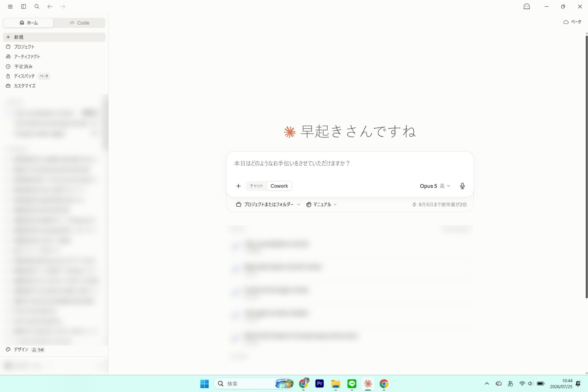The image size is (588, 392).
Task: Open Google Chrome from taskbar
Action: [384, 384]
